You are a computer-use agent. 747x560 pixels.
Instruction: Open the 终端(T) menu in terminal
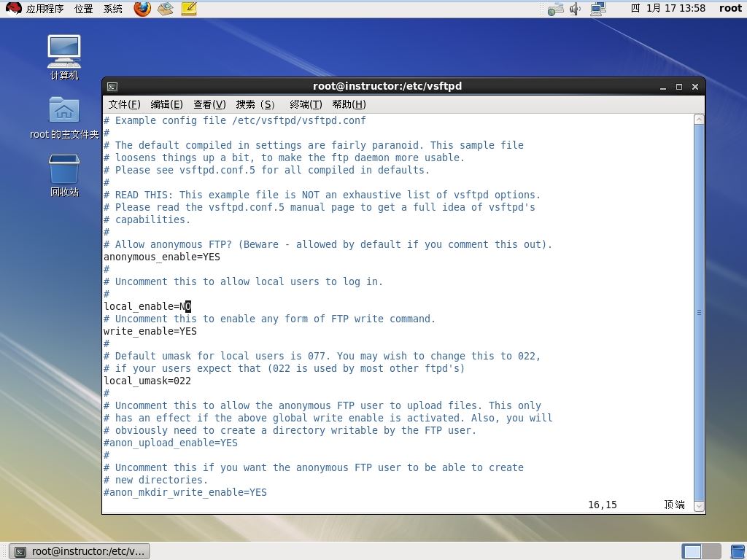point(306,104)
